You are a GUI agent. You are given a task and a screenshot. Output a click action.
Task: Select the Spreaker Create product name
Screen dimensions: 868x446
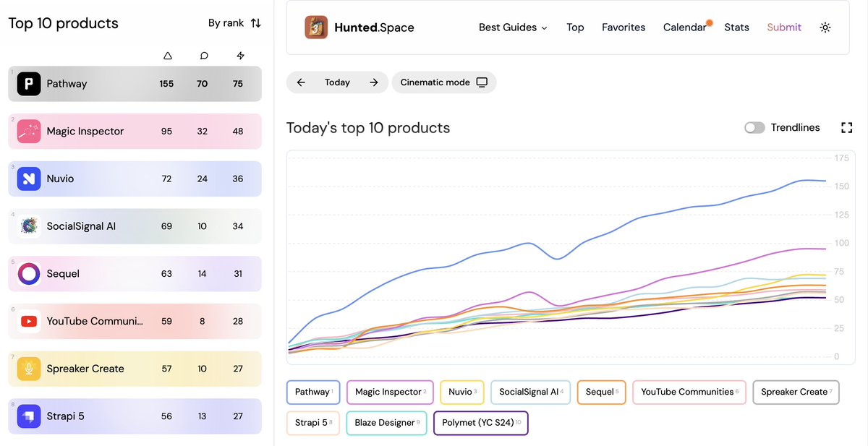[85, 369]
